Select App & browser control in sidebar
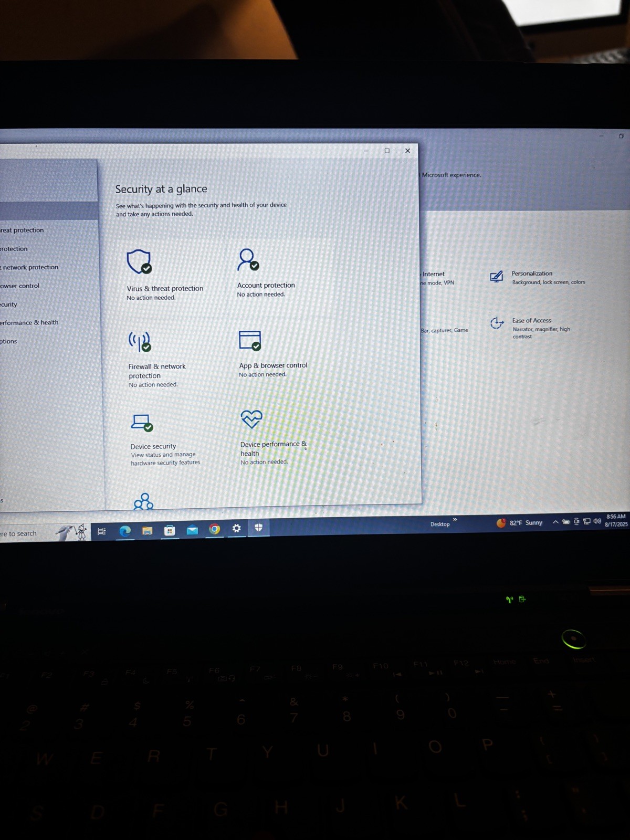This screenshot has width=630, height=840. (48, 286)
